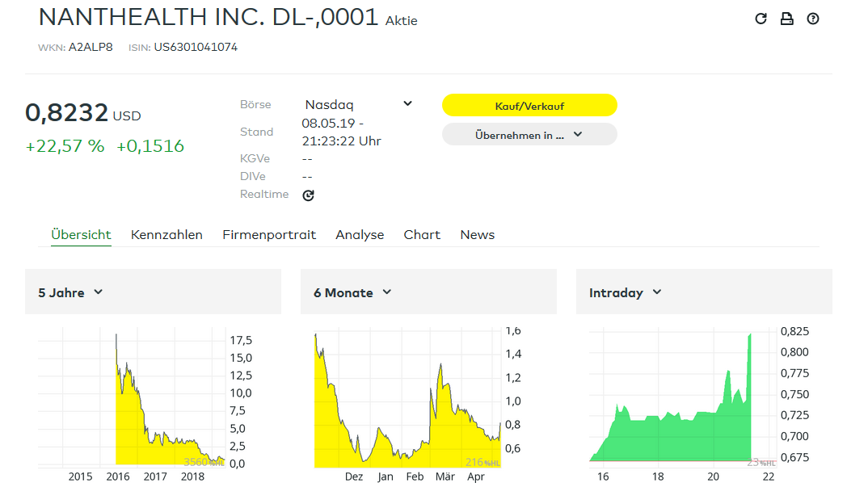868x487 pixels.
Task: Open the Firmenportrait tab
Action: pos(269,234)
